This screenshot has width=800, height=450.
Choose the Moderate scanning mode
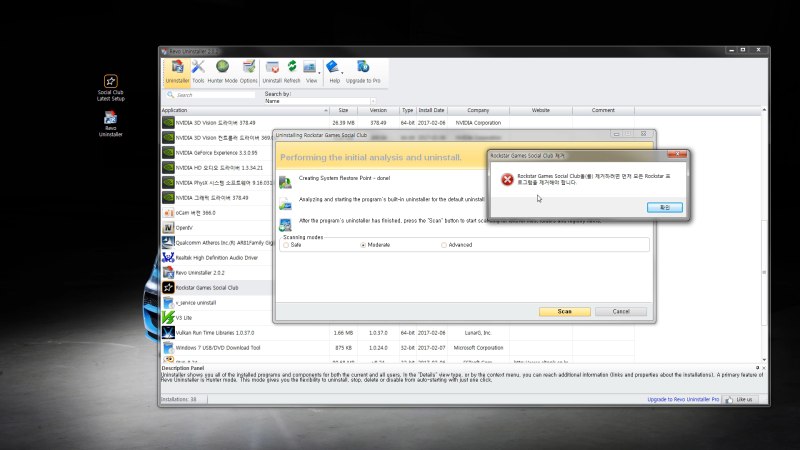[363, 245]
